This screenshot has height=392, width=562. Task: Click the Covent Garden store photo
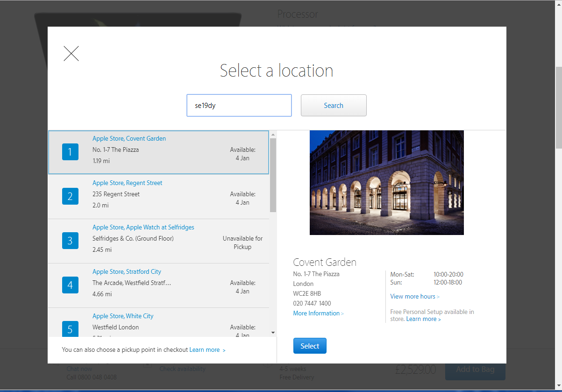click(x=387, y=182)
